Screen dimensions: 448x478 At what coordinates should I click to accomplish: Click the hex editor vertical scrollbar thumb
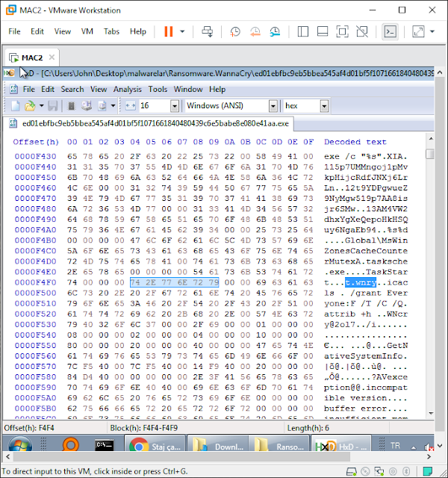430,154
